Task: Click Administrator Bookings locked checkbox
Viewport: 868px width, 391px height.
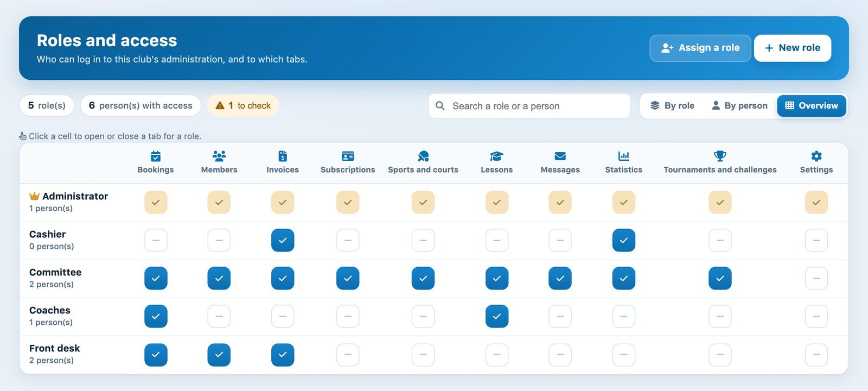Action: click(156, 202)
